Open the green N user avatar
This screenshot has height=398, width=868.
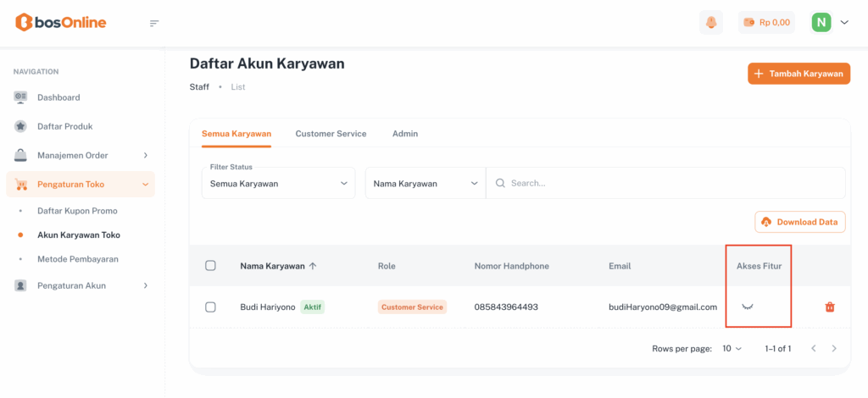pos(821,23)
